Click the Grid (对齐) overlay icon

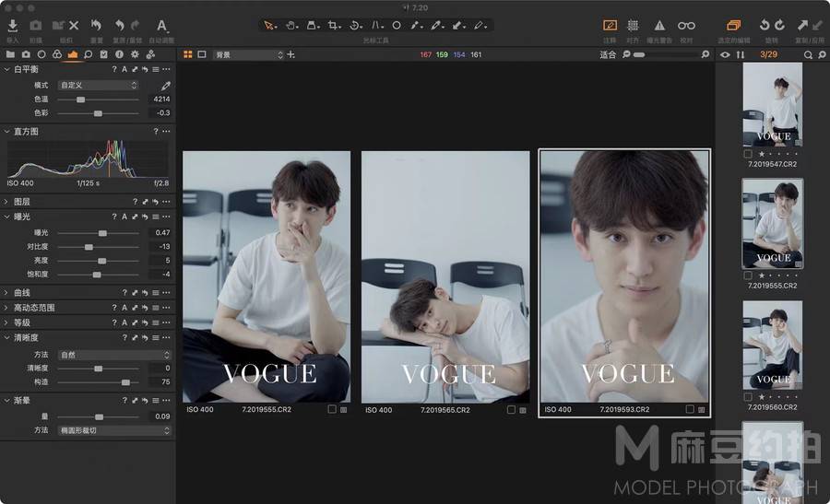[x=633, y=25]
